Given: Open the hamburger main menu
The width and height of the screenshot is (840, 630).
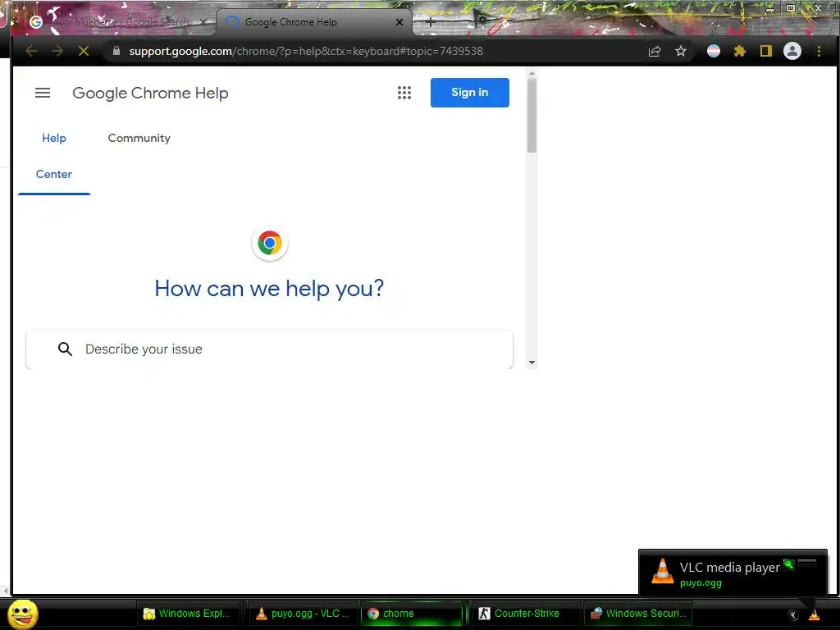Looking at the screenshot, I should click(43, 93).
